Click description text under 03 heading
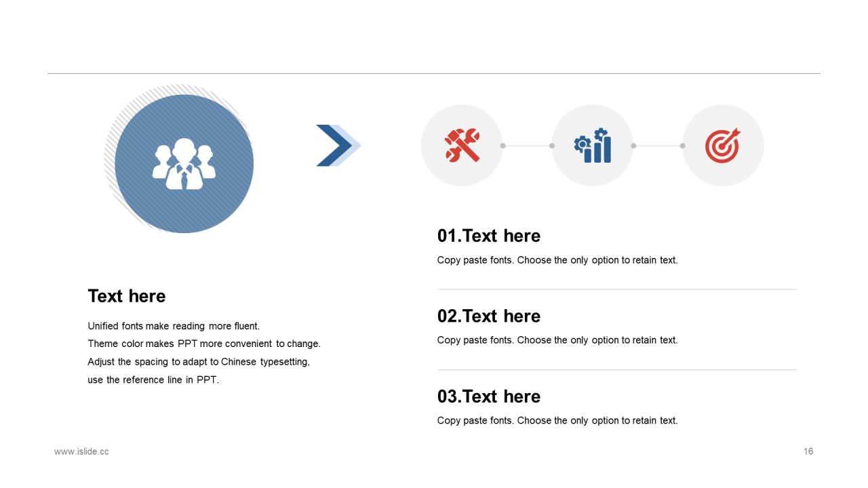The image size is (868, 488). tap(557, 421)
